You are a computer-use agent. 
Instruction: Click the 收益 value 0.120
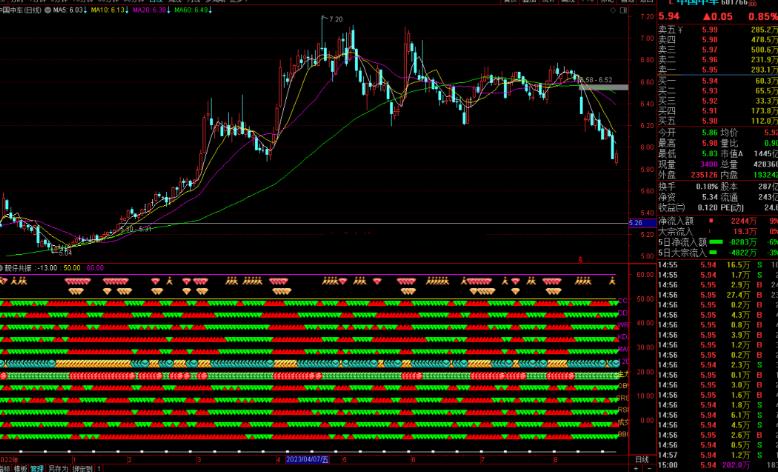click(708, 207)
